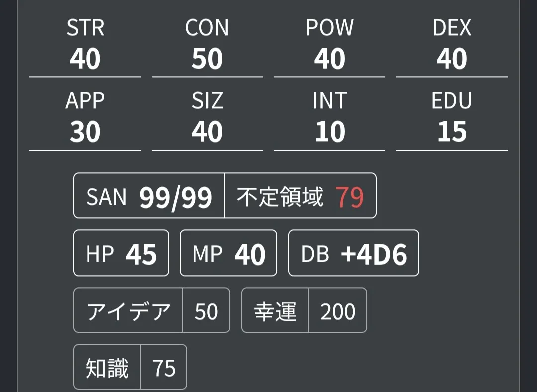Click the 知識 label
This screenshot has height=392, width=537.
[x=107, y=368]
